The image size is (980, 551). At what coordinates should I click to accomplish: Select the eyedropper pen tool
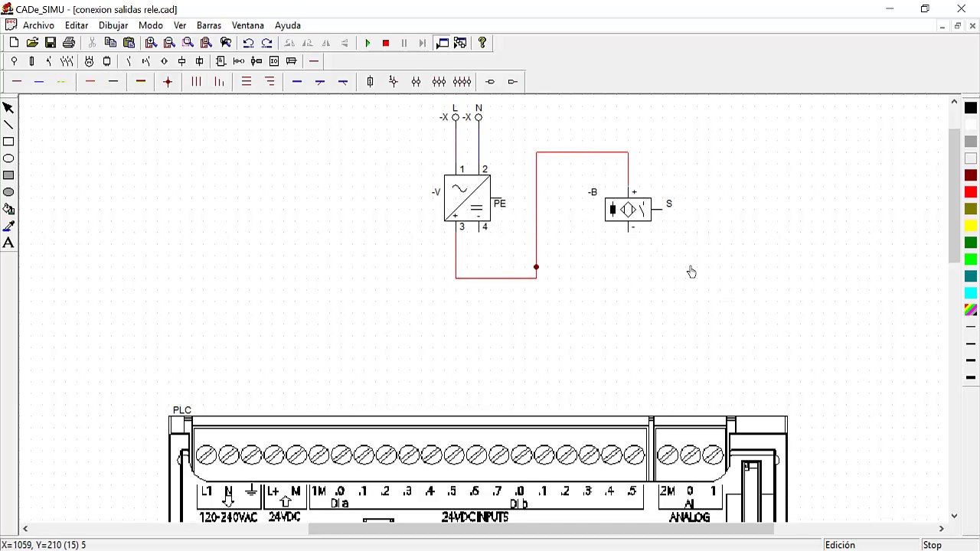tap(8, 226)
